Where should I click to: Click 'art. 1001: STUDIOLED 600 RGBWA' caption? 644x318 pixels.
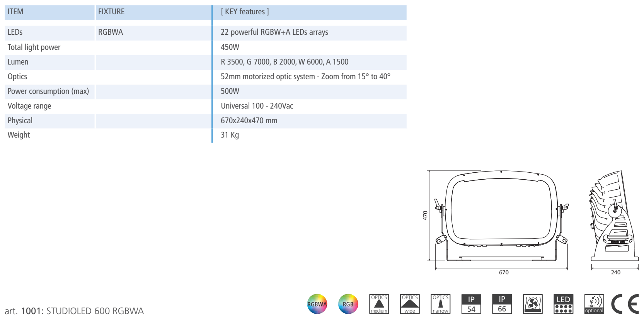pyautogui.click(x=74, y=311)
